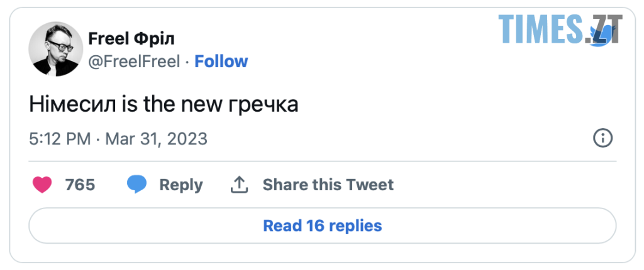Click Freel's profile avatar photo
Viewport: 644px width, 270px height.
click(x=56, y=49)
